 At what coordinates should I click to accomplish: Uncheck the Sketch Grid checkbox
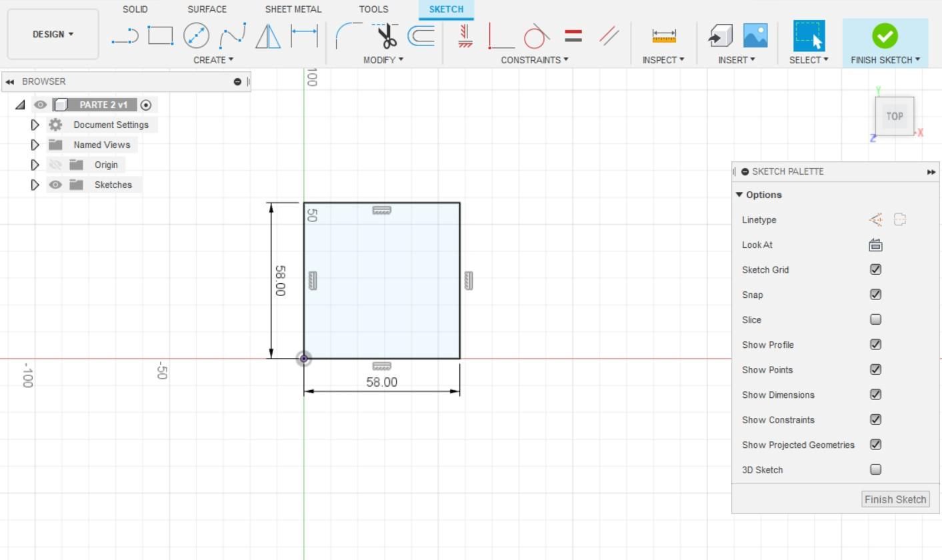875,269
